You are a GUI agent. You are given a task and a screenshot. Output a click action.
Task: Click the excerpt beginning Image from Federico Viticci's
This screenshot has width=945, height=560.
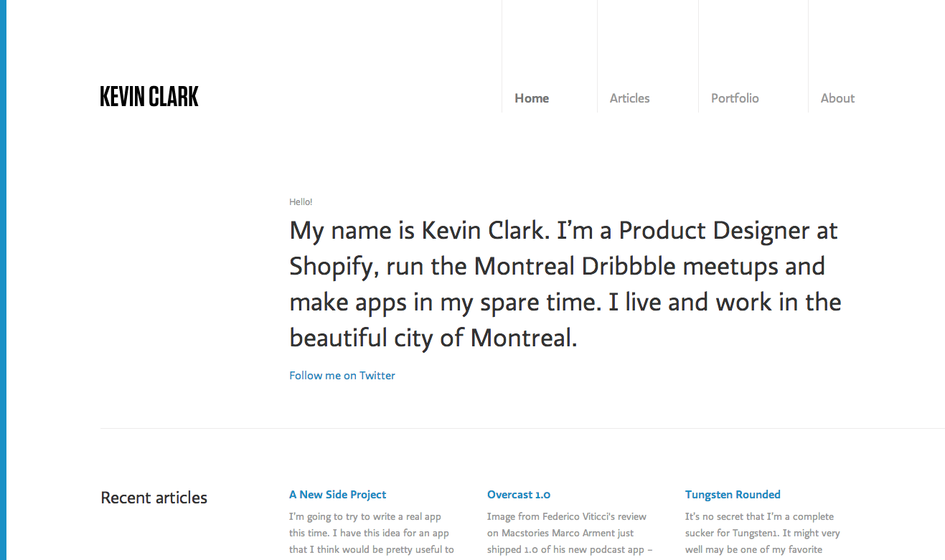pos(570,533)
